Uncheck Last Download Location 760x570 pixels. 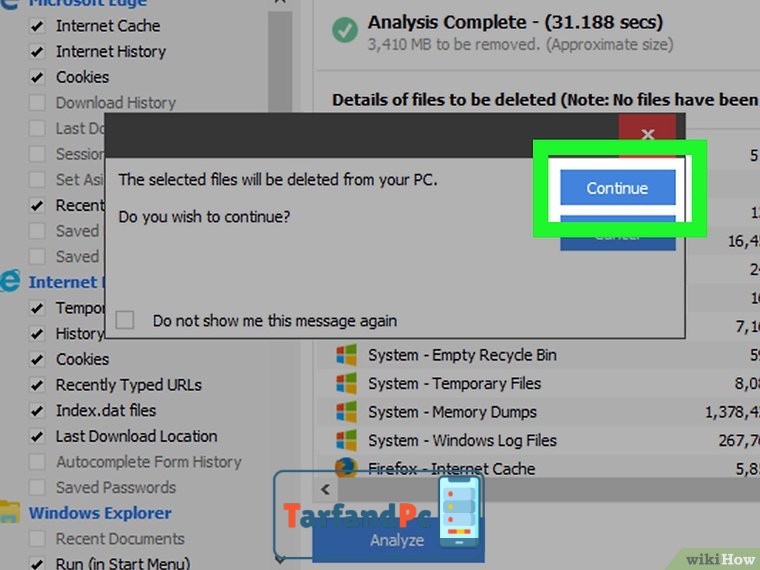pos(37,436)
